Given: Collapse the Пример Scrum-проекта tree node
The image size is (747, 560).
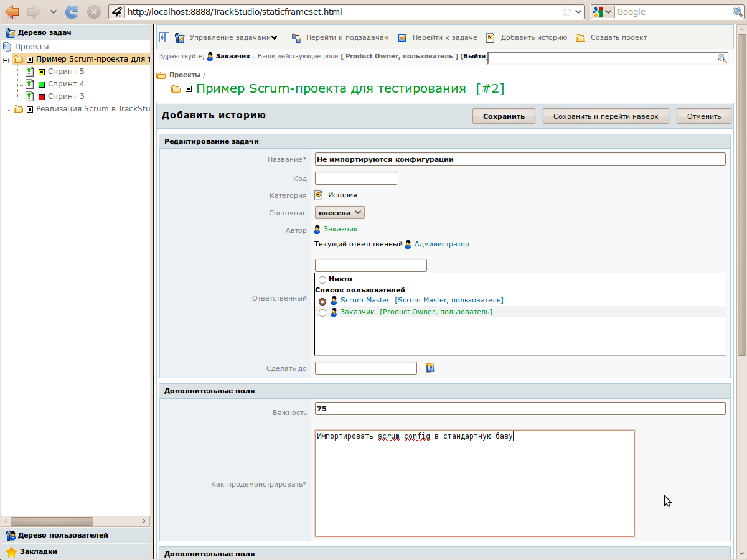Looking at the screenshot, I should click(6, 60).
